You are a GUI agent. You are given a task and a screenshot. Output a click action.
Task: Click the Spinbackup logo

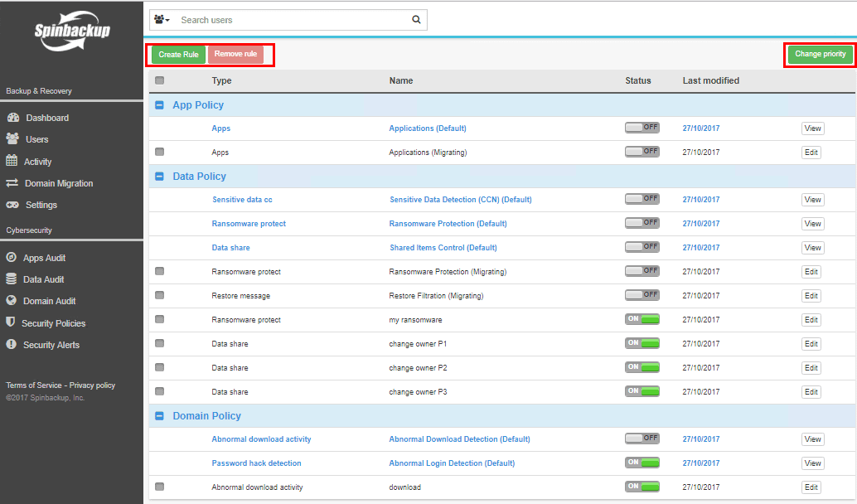pos(72,31)
